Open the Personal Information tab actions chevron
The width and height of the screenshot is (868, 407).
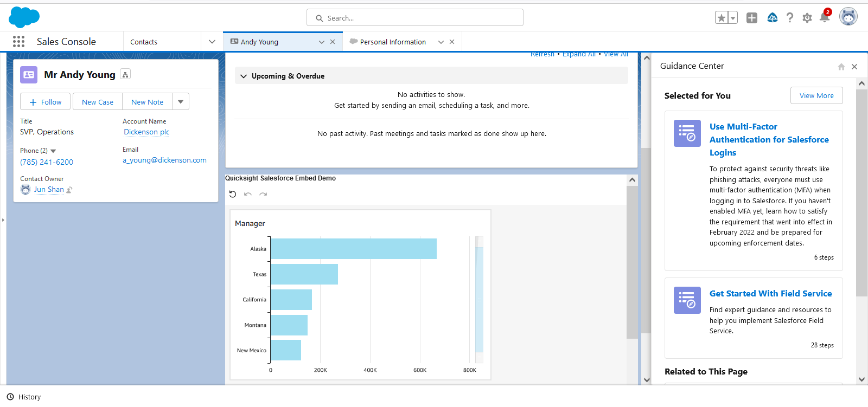[x=441, y=42]
